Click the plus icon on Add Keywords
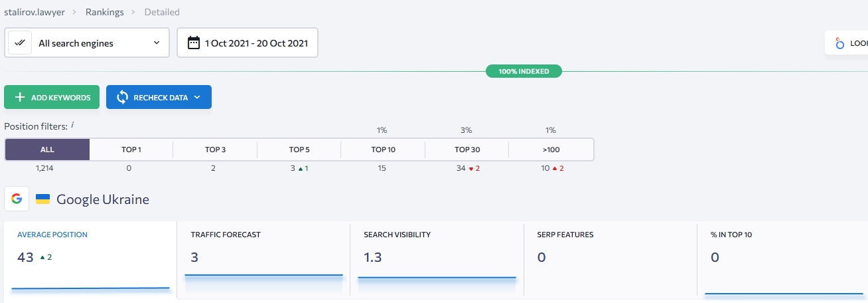This screenshot has width=868, height=303. [x=20, y=98]
